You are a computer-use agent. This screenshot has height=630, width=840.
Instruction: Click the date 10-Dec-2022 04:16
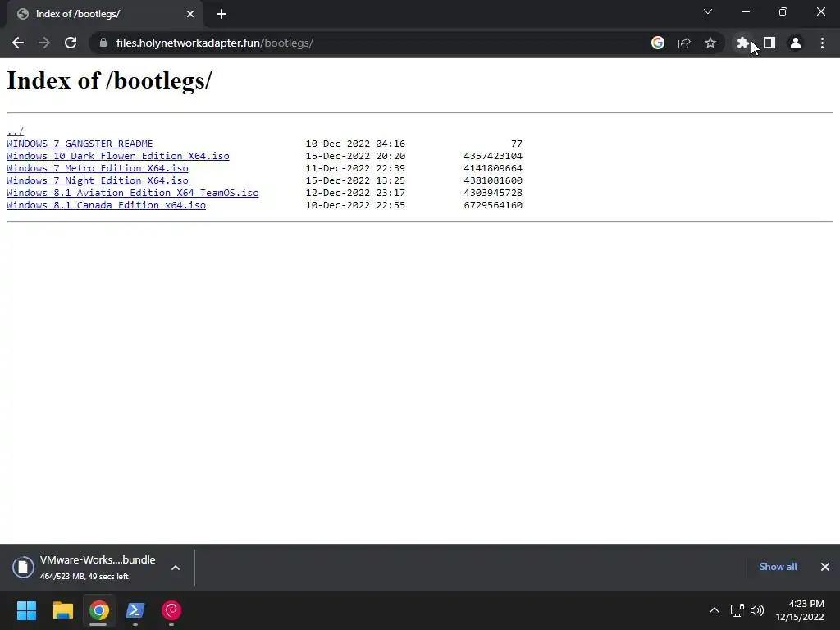pos(355,144)
